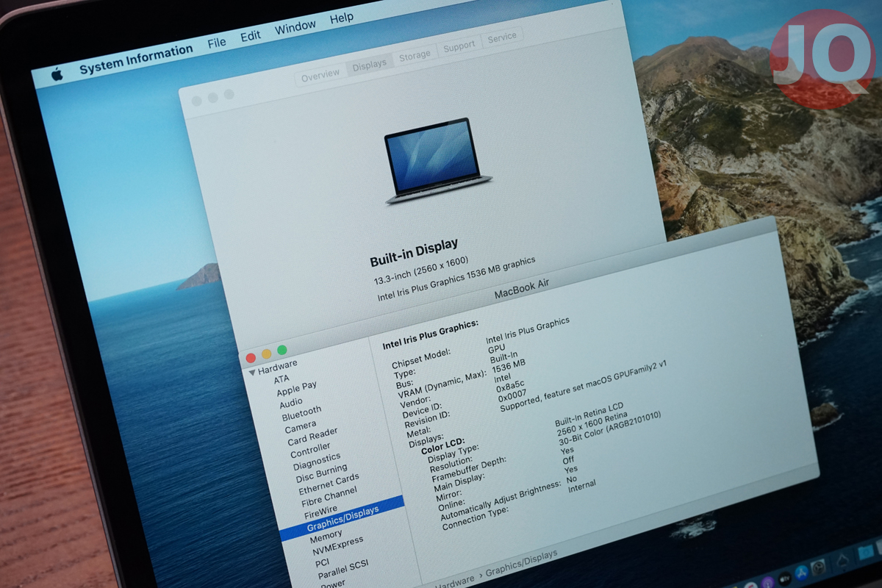Select ATA in the Hardware list
The height and width of the screenshot is (588, 882).
click(x=282, y=380)
